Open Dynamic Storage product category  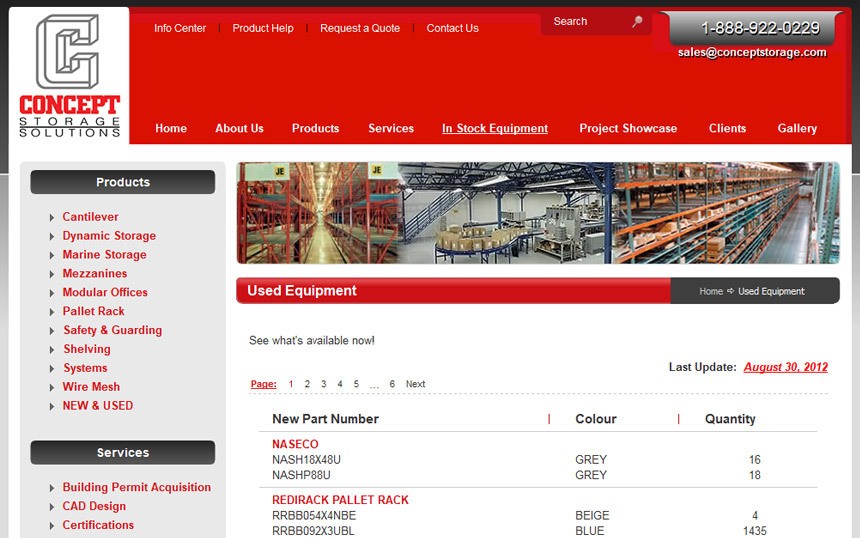109,236
